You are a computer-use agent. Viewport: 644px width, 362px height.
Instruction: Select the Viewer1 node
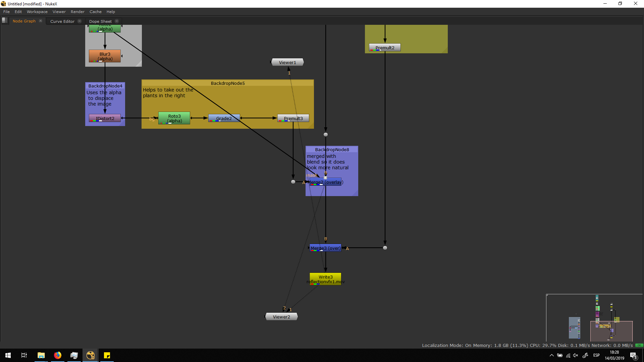click(287, 62)
